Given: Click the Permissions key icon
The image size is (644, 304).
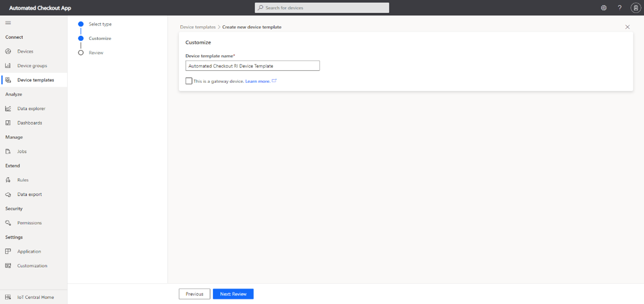Looking at the screenshot, I should [x=8, y=223].
